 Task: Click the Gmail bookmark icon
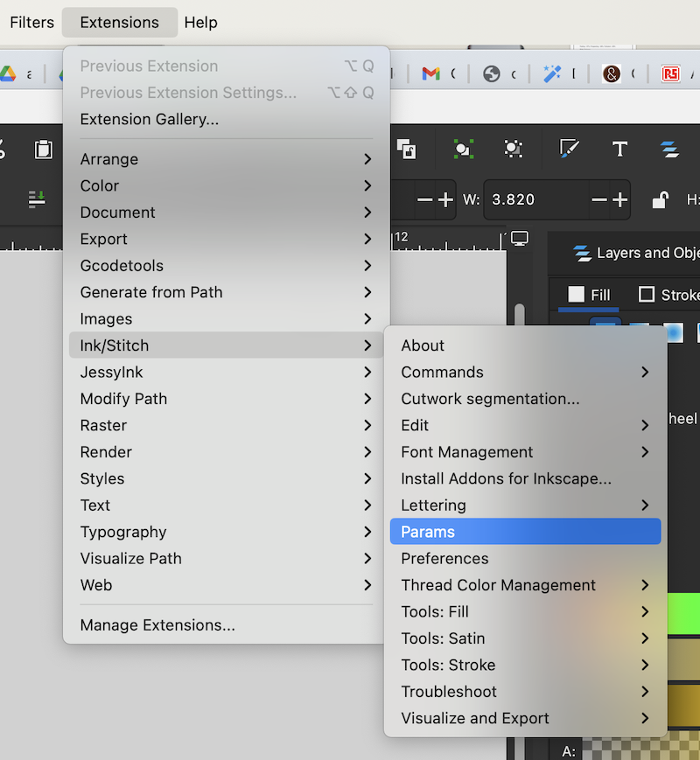coord(430,73)
